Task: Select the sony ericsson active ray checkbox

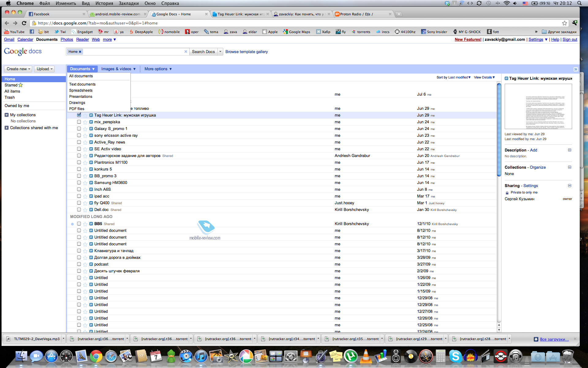Action: (x=79, y=135)
